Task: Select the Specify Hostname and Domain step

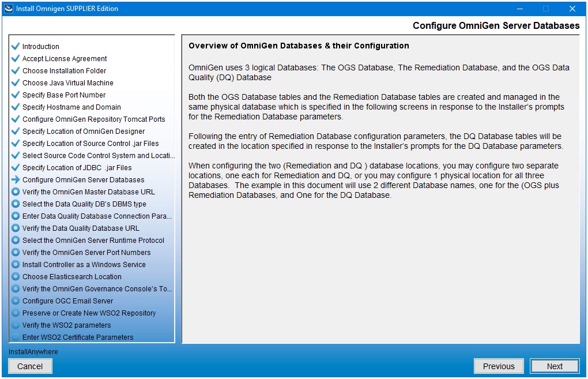Action: click(71, 107)
